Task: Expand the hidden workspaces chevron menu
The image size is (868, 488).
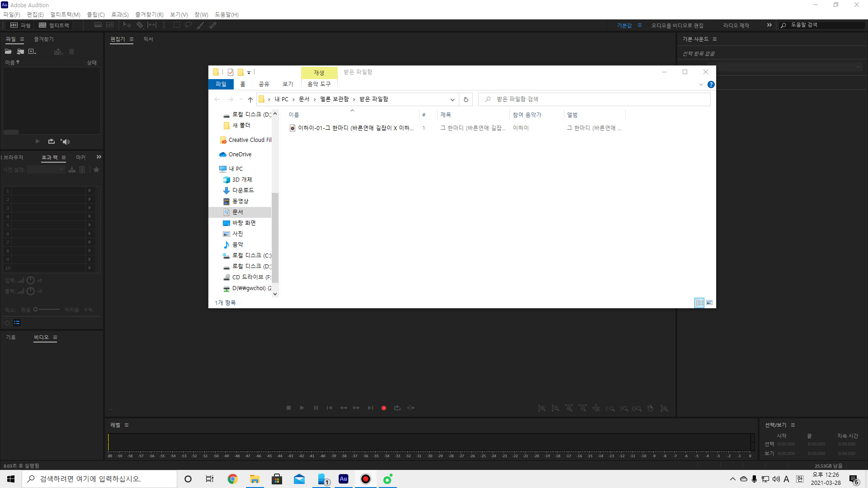Action: point(769,25)
